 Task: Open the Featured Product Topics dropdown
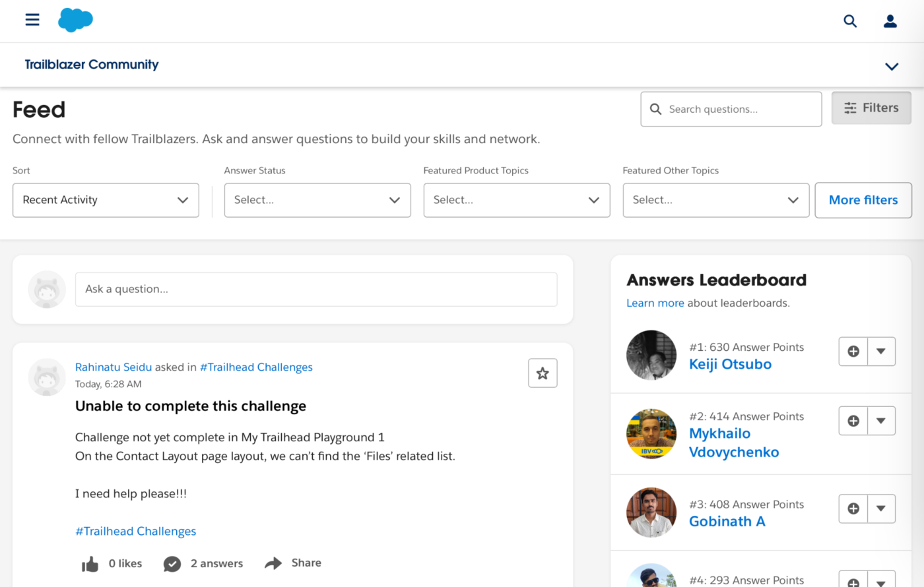click(517, 200)
